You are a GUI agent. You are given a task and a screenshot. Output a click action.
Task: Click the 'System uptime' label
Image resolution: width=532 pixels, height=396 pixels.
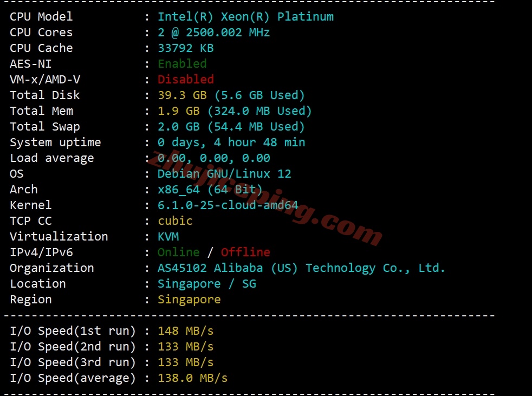pos(55,142)
